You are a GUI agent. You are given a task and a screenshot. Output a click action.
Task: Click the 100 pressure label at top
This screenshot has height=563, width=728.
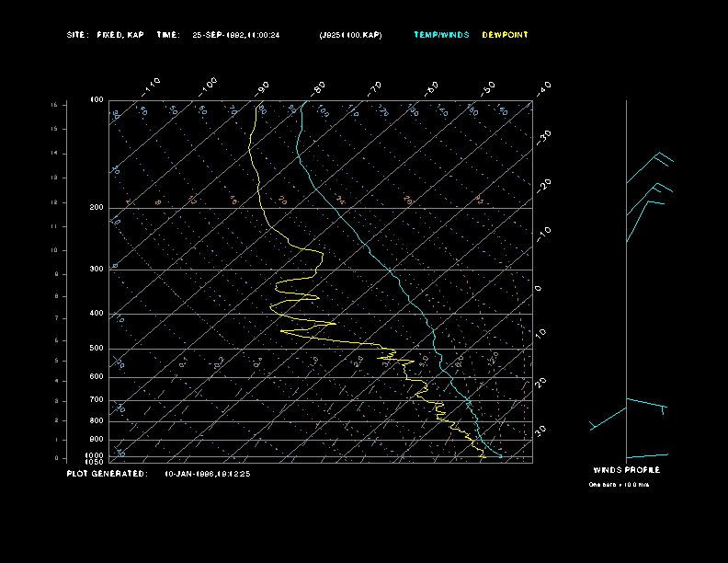(x=97, y=99)
